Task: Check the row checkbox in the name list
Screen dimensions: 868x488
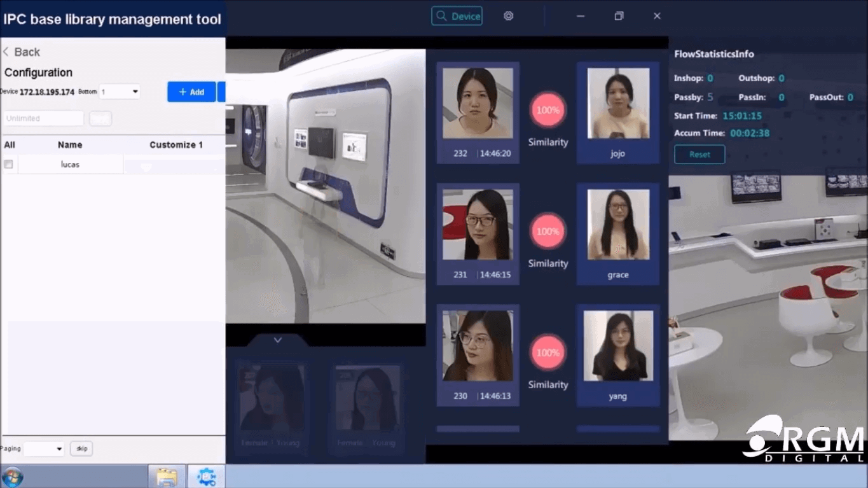Action: coord(9,164)
